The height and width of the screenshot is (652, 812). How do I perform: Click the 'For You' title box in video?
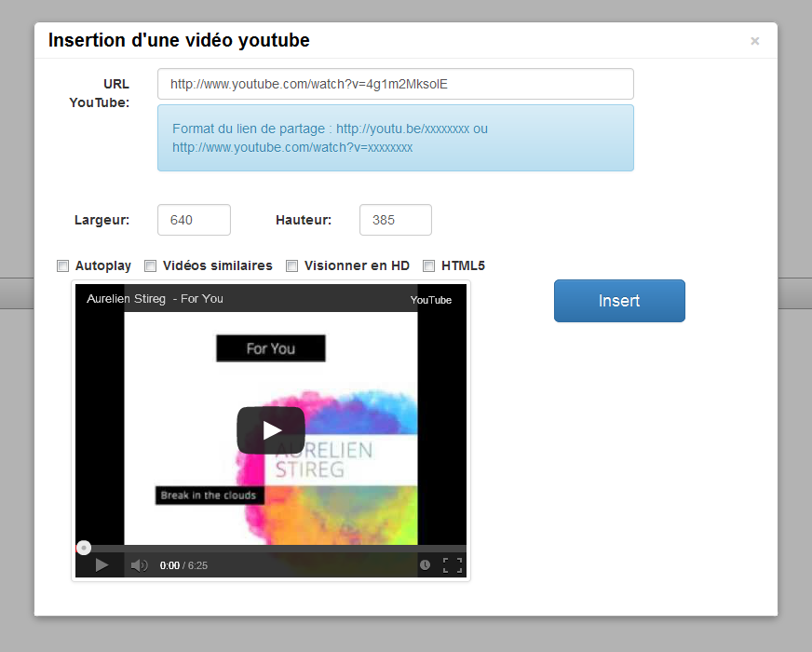(x=271, y=348)
